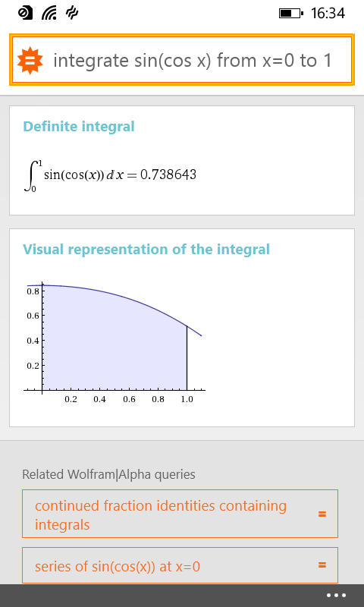Focus the query input with integrate text
The height and width of the screenshot is (607, 364).
182,60
